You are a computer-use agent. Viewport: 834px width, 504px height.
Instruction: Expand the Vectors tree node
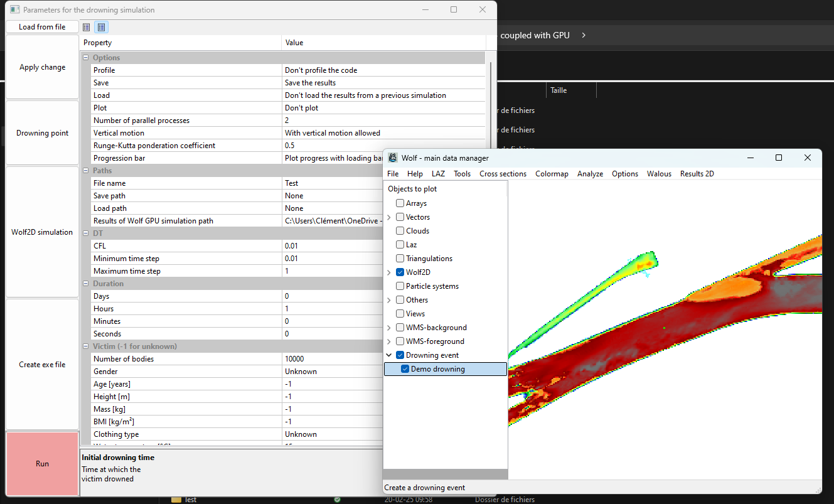pyautogui.click(x=389, y=217)
